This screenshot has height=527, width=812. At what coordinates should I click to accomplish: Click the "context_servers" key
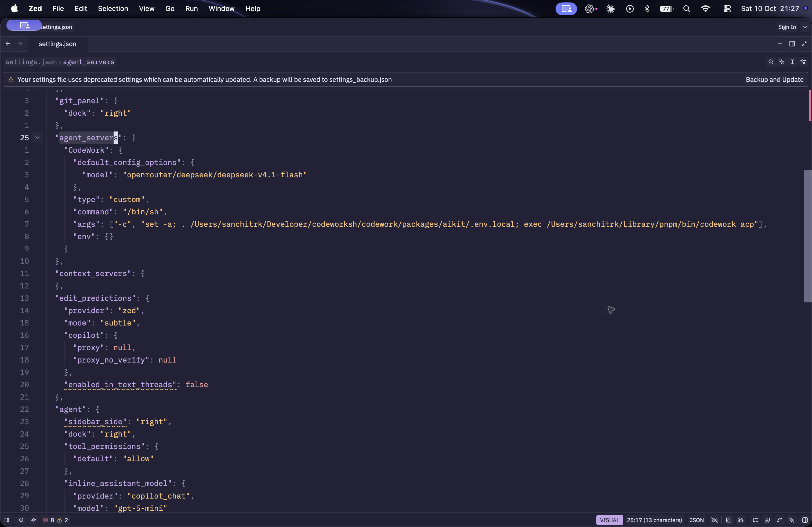(93, 273)
